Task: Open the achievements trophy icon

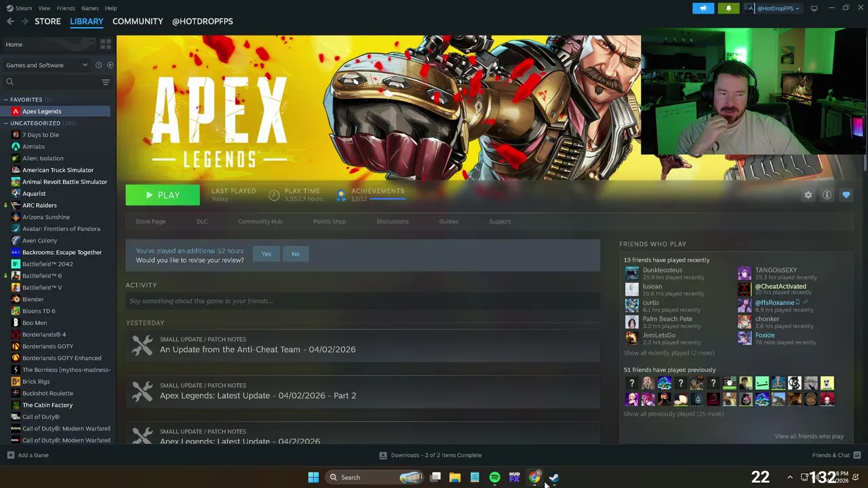Action: click(x=341, y=195)
